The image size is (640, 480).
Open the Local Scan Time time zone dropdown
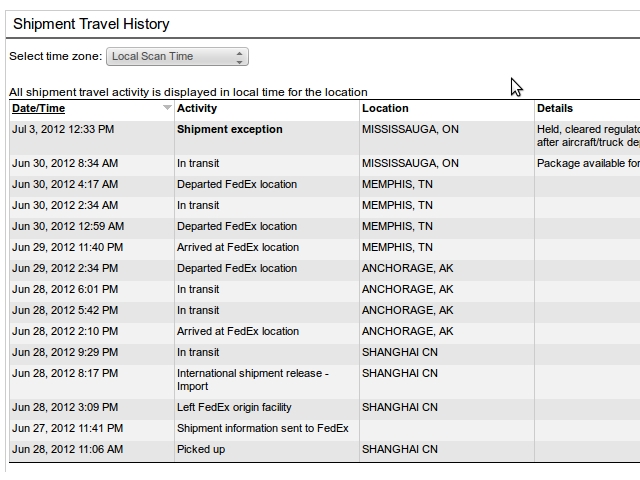177,56
